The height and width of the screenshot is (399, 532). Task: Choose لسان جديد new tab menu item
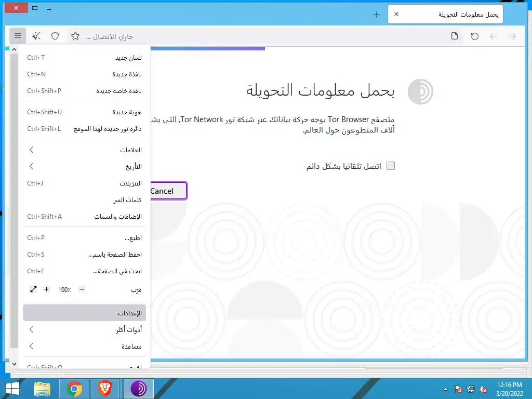click(x=85, y=57)
